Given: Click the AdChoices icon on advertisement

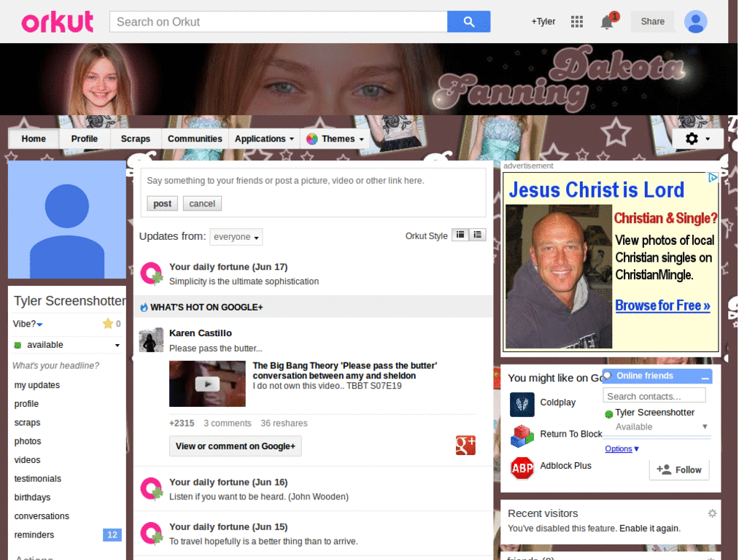Looking at the screenshot, I should pos(713,178).
